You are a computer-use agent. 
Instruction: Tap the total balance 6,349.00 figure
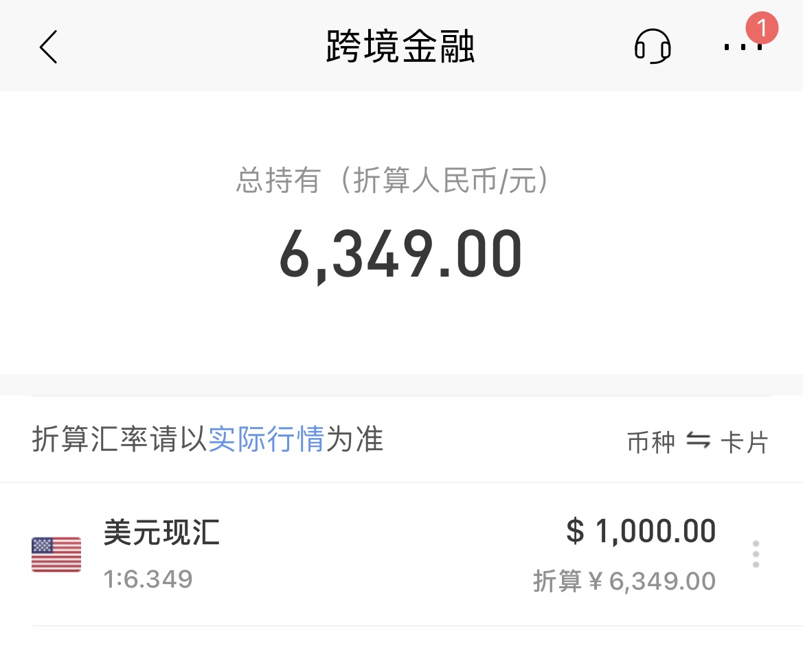(x=401, y=253)
